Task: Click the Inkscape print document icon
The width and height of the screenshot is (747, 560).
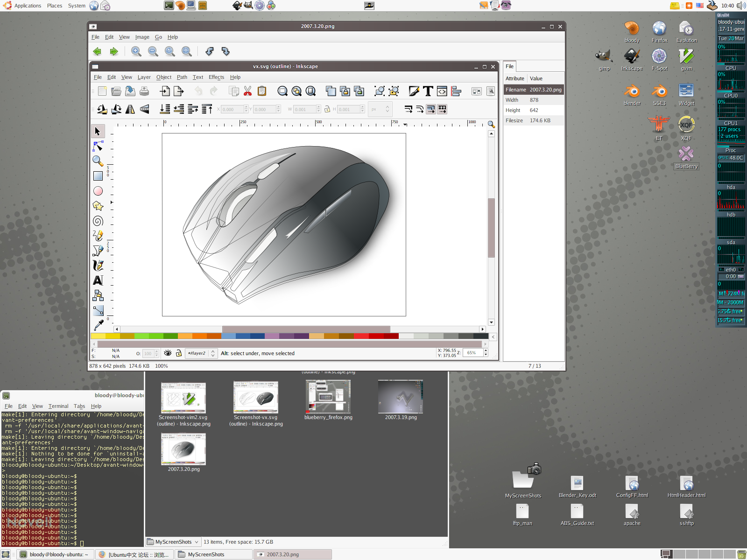Action: click(144, 91)
